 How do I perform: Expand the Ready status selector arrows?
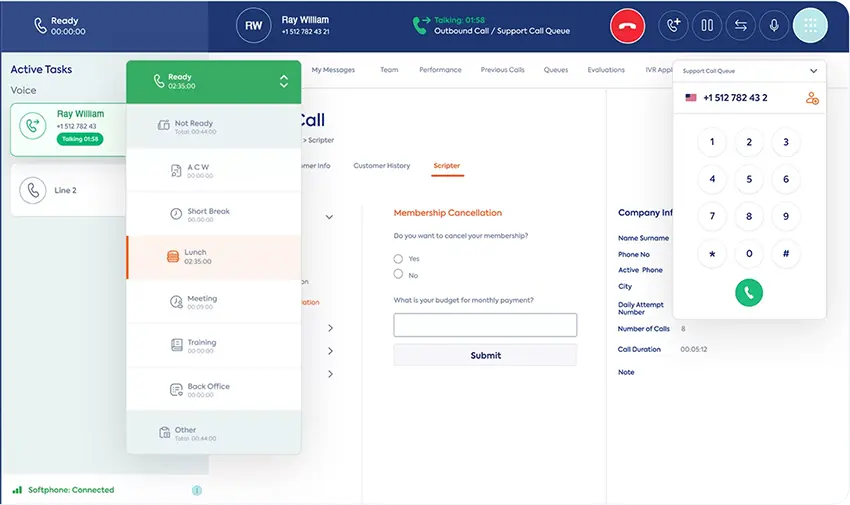pyautogui.click(x=284, y=82)
